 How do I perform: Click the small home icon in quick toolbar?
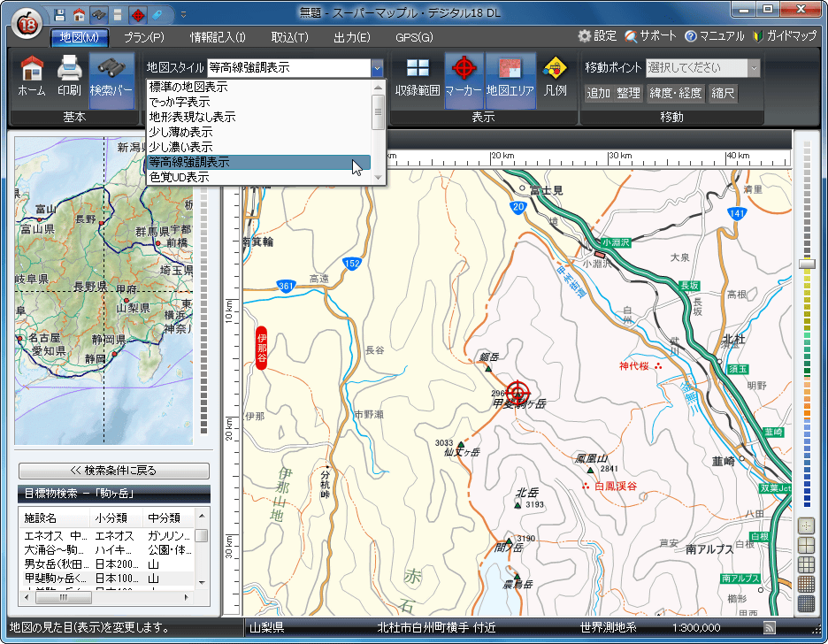(80, 15)
